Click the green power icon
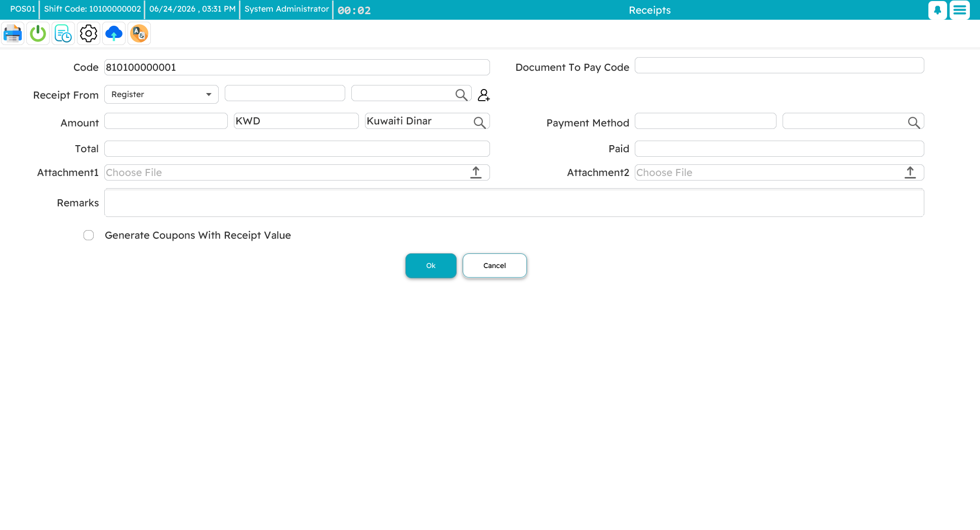The image size is (980, 530). (38, 34)
